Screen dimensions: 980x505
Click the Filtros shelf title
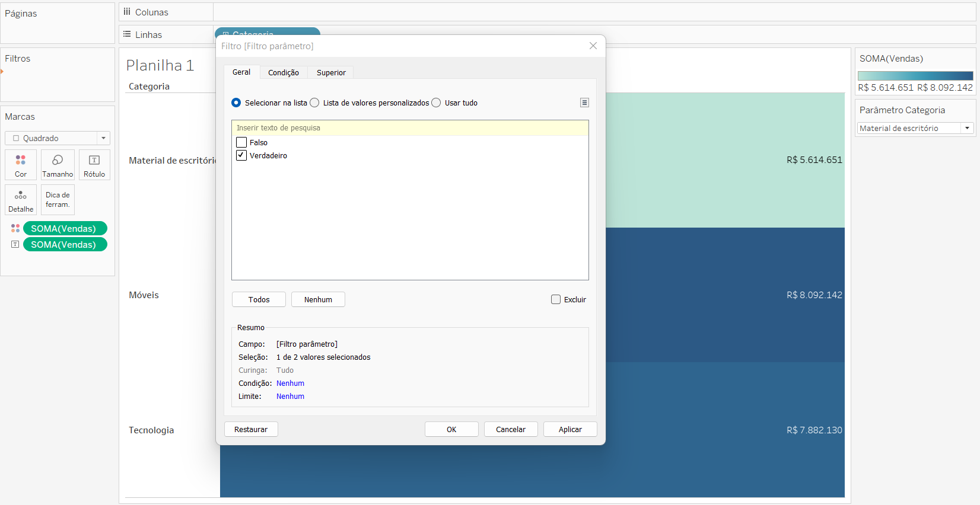click(x=17, y=58)
